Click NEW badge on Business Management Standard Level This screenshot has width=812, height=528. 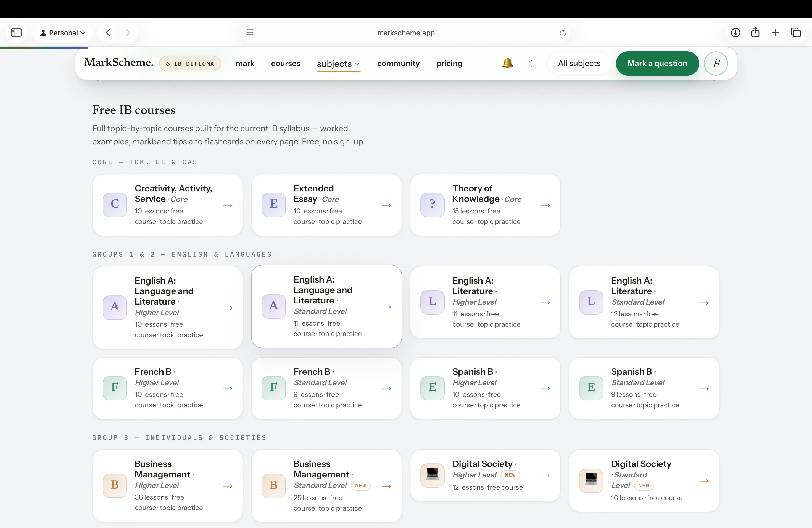click(x=361, y=485)
